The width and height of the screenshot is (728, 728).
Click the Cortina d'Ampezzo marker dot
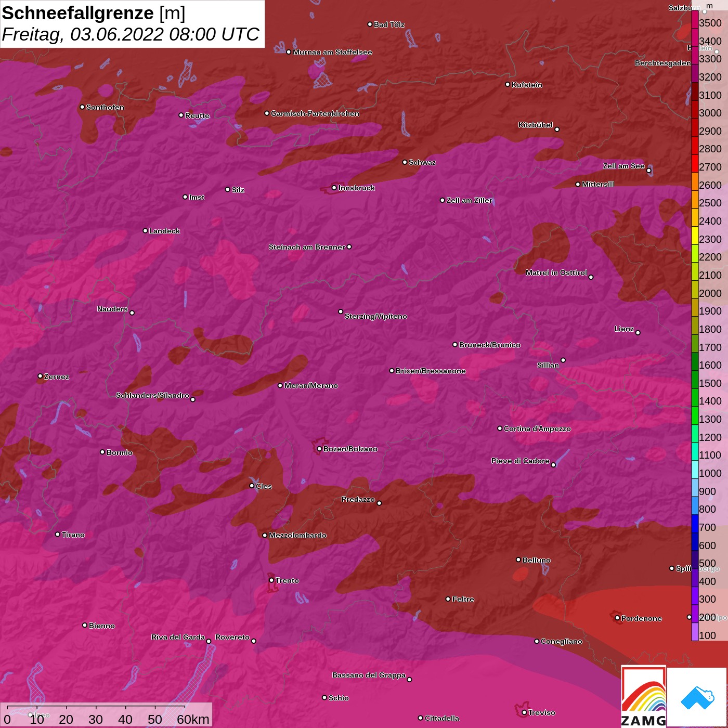[x=500, y=428]
